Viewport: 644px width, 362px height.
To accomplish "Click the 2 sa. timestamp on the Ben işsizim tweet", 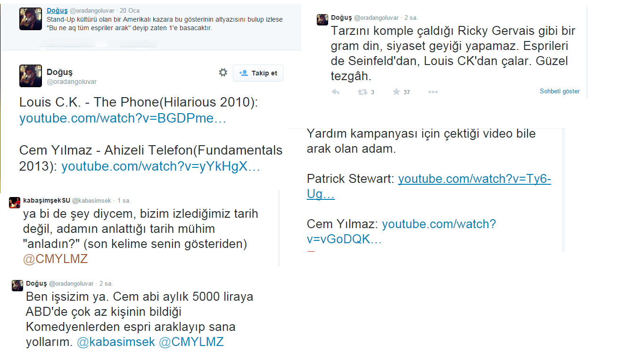I will click(x=106, y=284).
